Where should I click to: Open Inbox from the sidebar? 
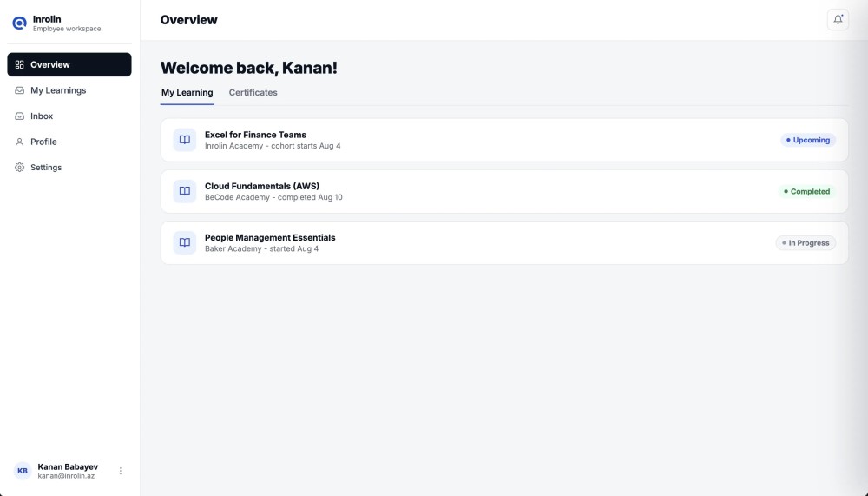[69, 116]
